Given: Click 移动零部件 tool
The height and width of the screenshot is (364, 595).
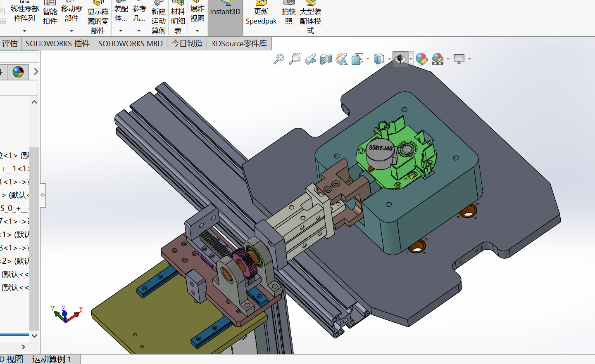Looking at the screenshot, I should (71, 12).
